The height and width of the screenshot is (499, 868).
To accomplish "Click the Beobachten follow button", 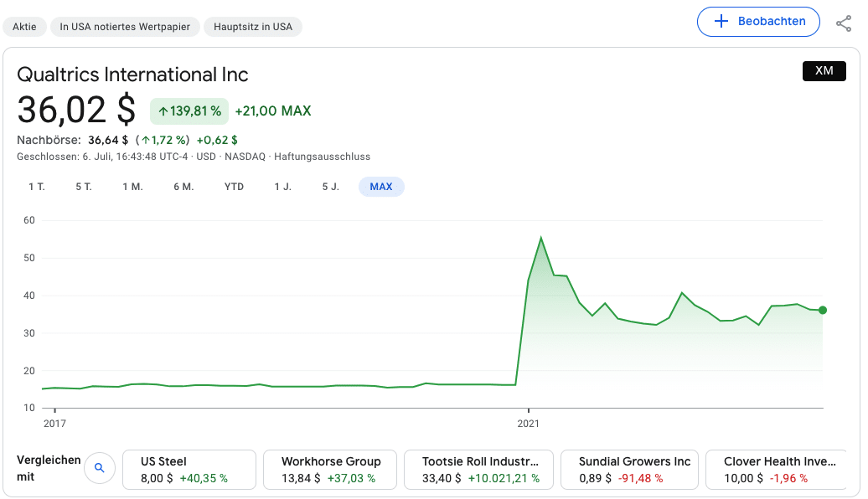I will [758, 22].
